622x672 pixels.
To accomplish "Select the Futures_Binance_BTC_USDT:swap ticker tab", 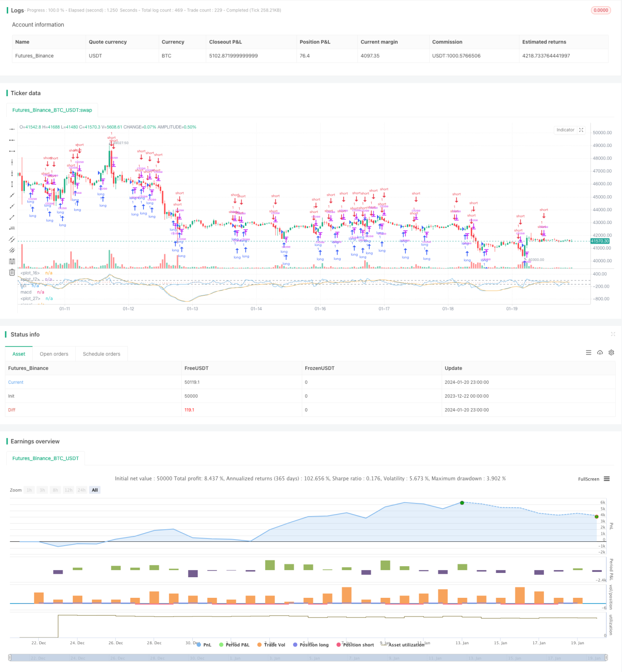I will 52,110.
